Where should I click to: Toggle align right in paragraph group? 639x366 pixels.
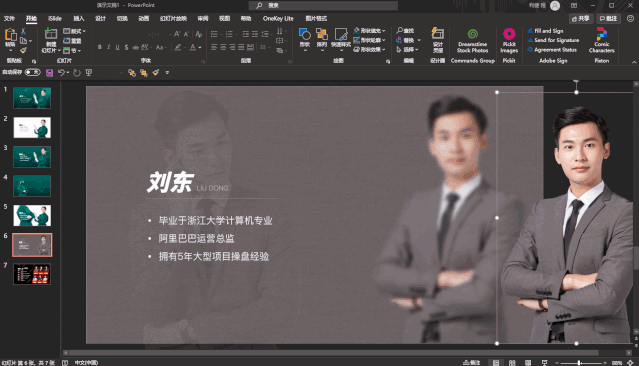tap(232, 48)
